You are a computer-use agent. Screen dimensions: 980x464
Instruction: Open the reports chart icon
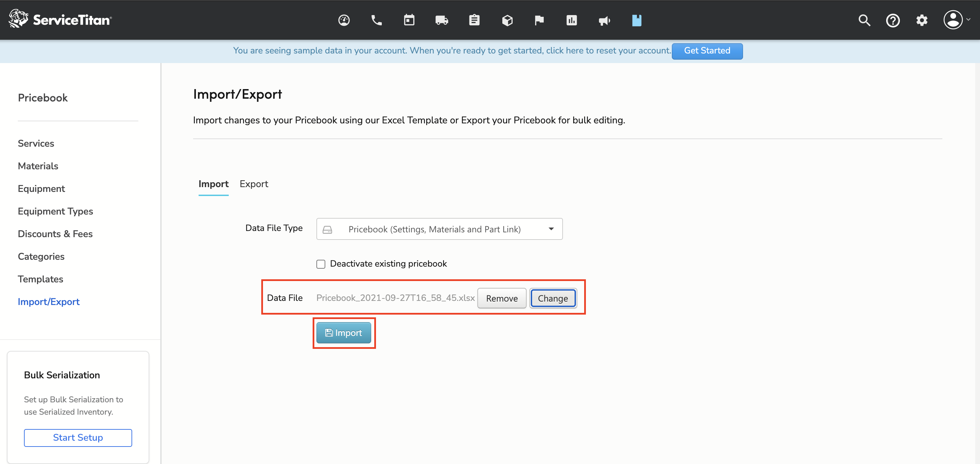coord(571,20)
